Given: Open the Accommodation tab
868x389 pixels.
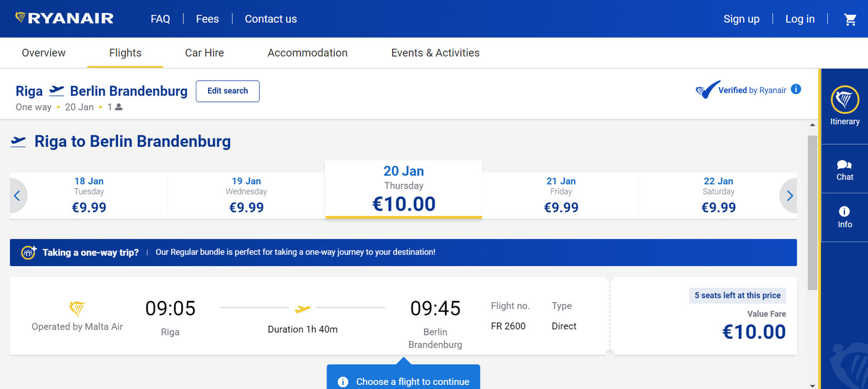Looking at the screenshot, I should click(x=307, y=53).
